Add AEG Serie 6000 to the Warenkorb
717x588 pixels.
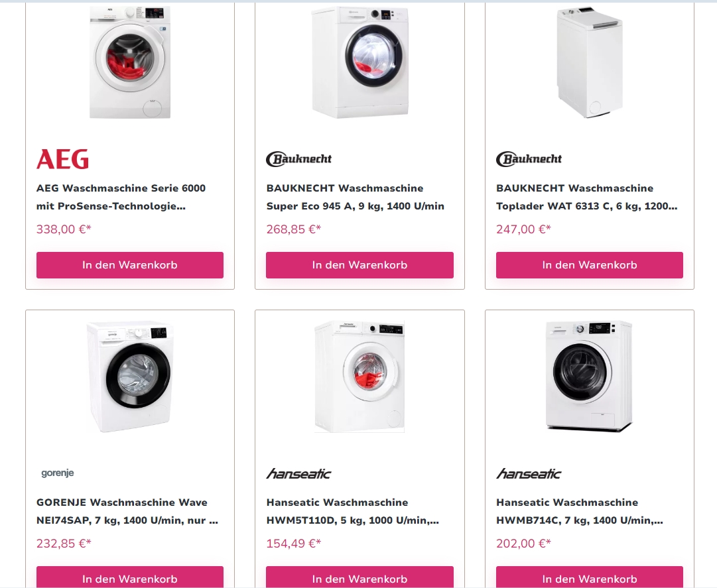click(130, 265)
